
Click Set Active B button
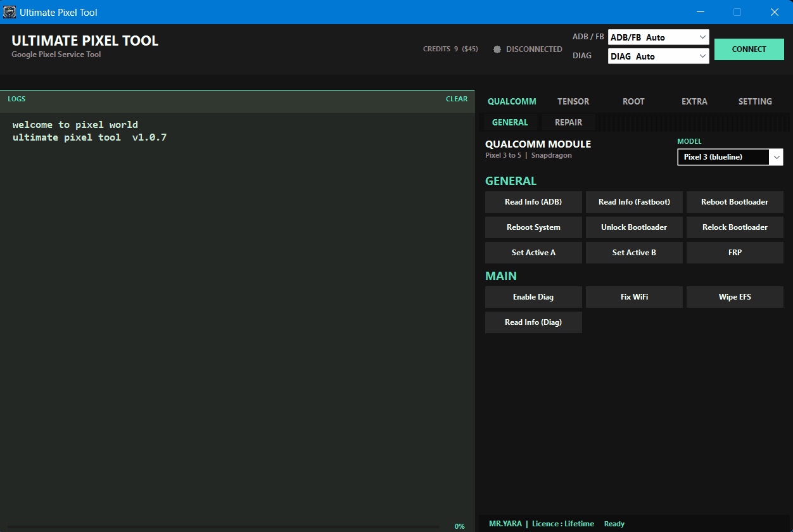pos(634,253)
